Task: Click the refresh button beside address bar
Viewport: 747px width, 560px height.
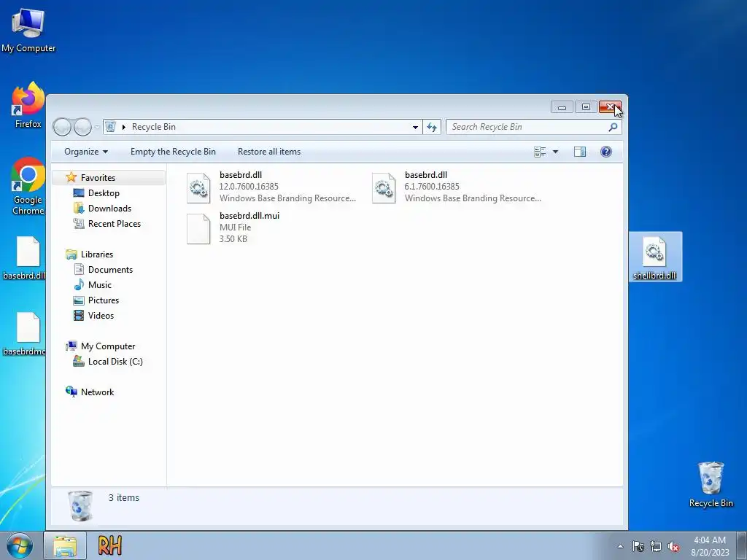Action: click(432, 127)
